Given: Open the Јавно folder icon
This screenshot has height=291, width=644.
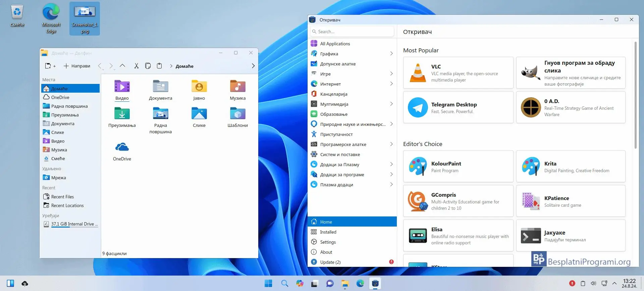Looking at the screenshot, I should click(x=199, y=87).
